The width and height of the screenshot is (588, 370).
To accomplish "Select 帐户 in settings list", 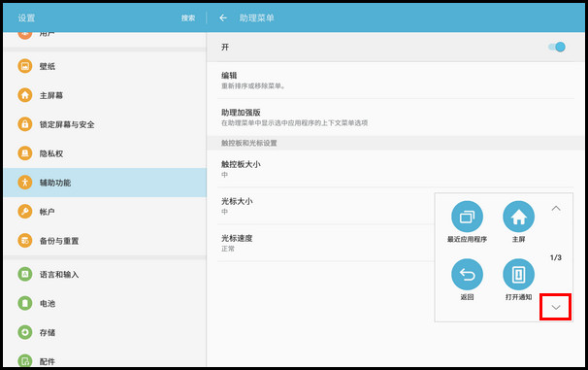I will 105,212.
